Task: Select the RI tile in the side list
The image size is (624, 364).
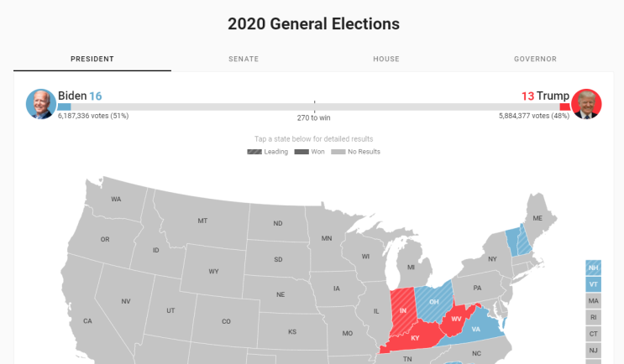Action: 594,318
